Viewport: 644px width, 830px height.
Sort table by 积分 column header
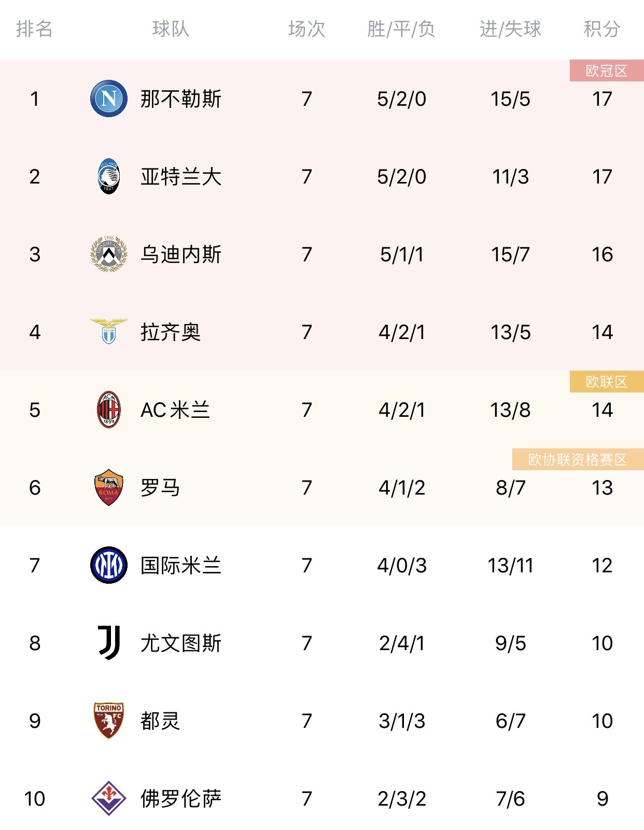click(602, 29)
